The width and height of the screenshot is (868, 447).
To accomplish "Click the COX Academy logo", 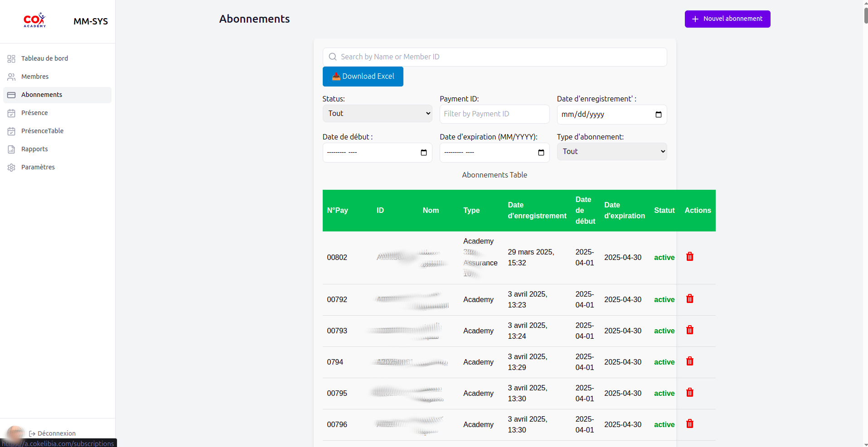I will [x=35, y=20].
